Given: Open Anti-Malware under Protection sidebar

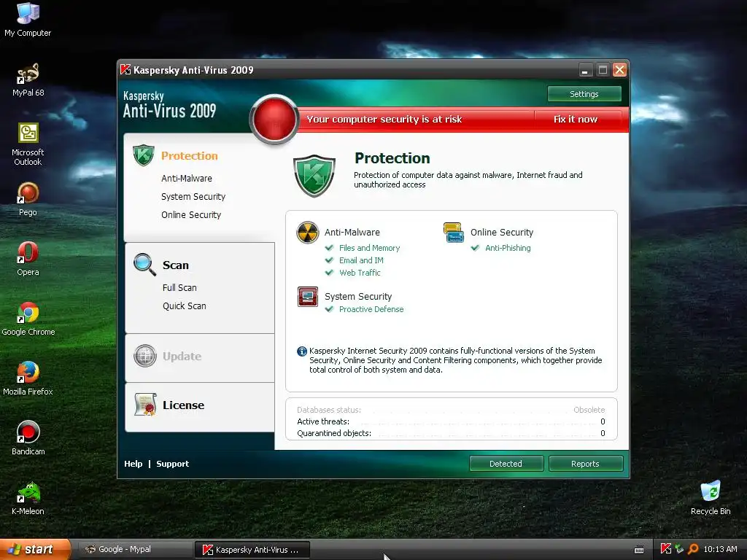Looking at the screenshot, I should click(187, 179).
